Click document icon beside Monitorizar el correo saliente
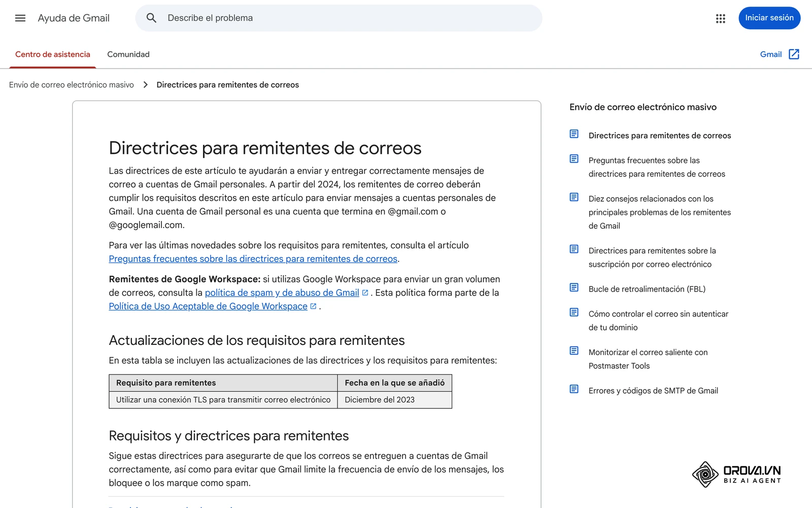812x508 pixels. (574, 351)
